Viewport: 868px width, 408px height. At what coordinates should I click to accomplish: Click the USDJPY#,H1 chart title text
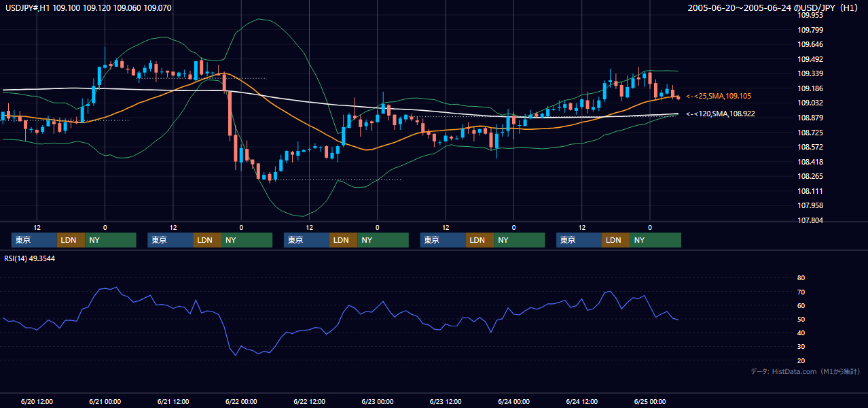tap(88, 8)
